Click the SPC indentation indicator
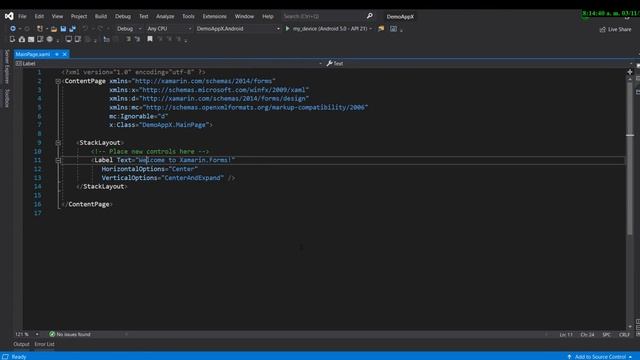Image resolution: width=640 pixels, height=360 pixels. click(607, 334)
